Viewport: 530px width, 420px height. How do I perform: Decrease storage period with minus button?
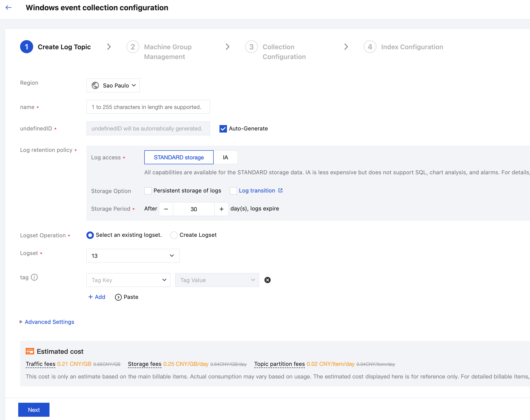click(166, 209)
